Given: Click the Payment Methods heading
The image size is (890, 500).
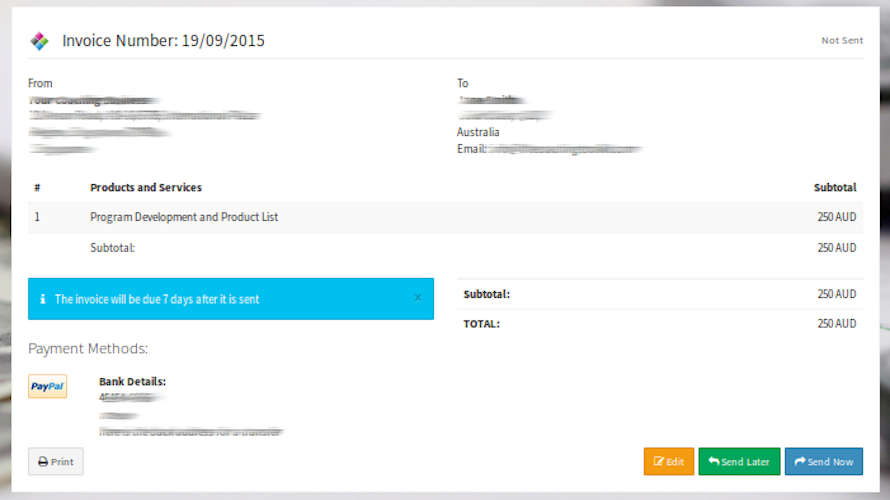Looking at the screenshot, I should 88,349.
